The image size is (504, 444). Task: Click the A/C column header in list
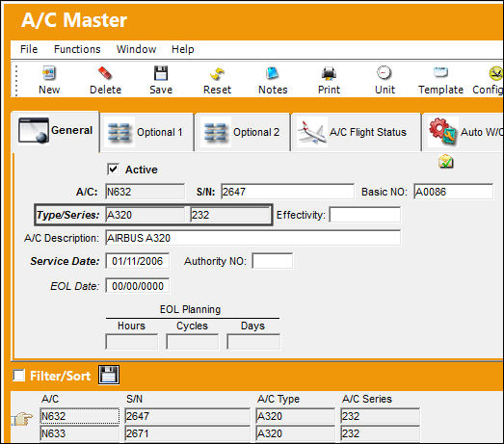click(50, 399)
